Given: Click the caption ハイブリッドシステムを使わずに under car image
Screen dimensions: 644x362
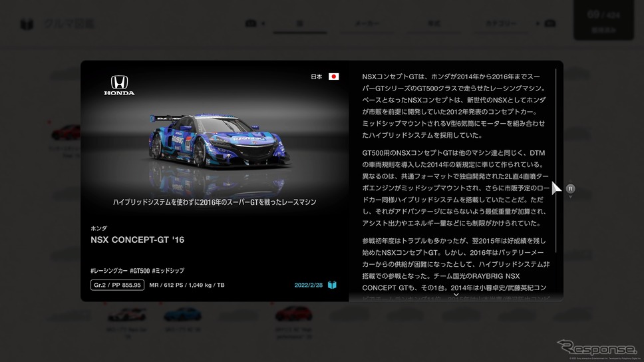Looking at the screenshot, I should coord(214,202).
